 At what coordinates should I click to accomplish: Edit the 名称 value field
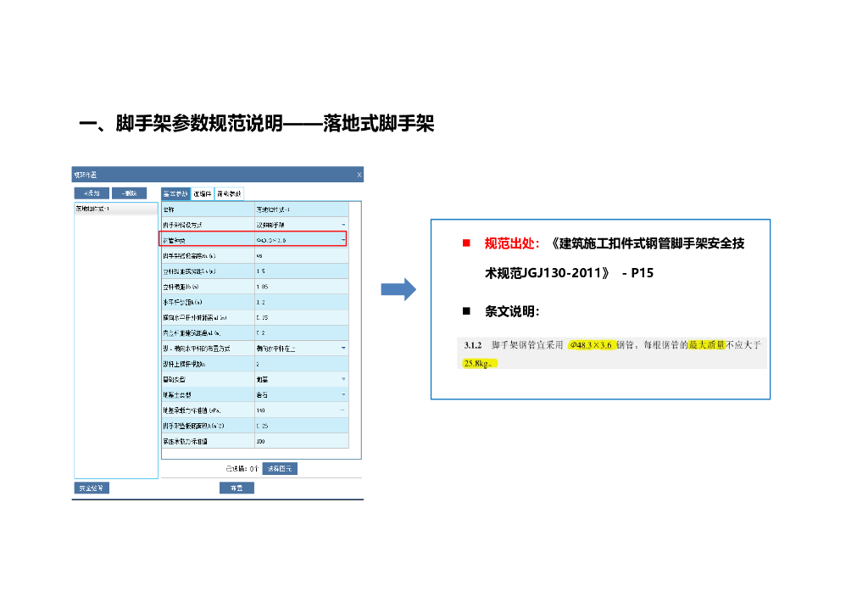pyautogui.click(x=300, y=209)
